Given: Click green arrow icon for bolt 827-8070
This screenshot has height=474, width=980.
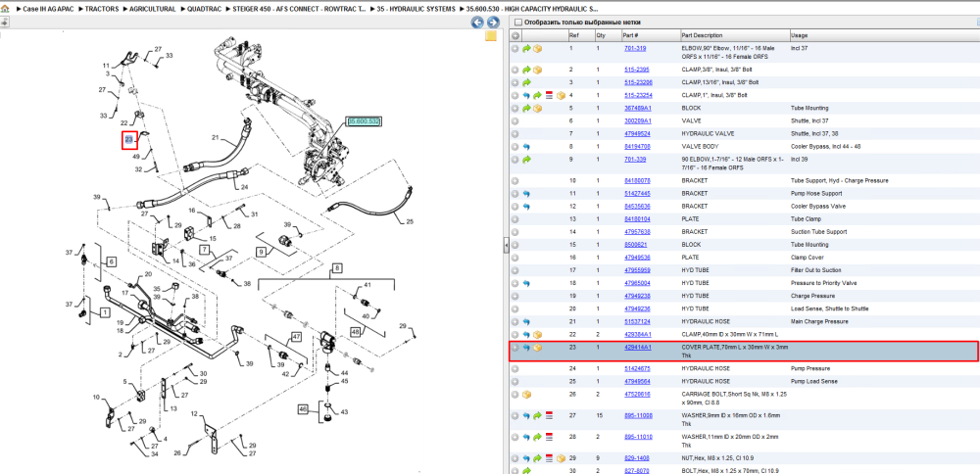Looking at the screenshot, I should click(x=526, y=471).
